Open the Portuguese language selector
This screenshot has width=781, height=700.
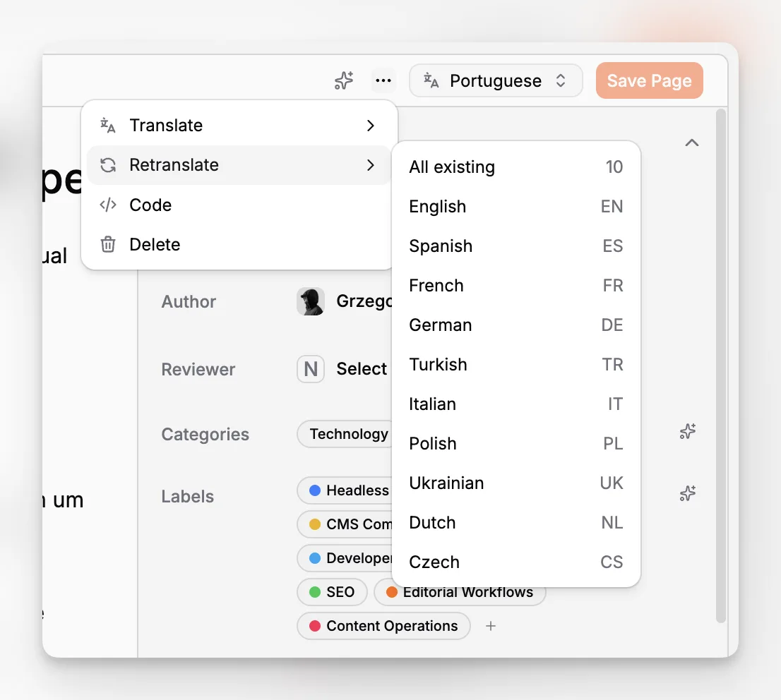tap(495, 80)
